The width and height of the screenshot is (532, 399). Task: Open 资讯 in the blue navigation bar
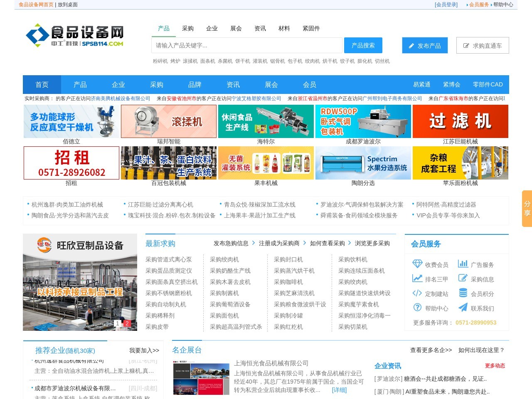point(233,84)
